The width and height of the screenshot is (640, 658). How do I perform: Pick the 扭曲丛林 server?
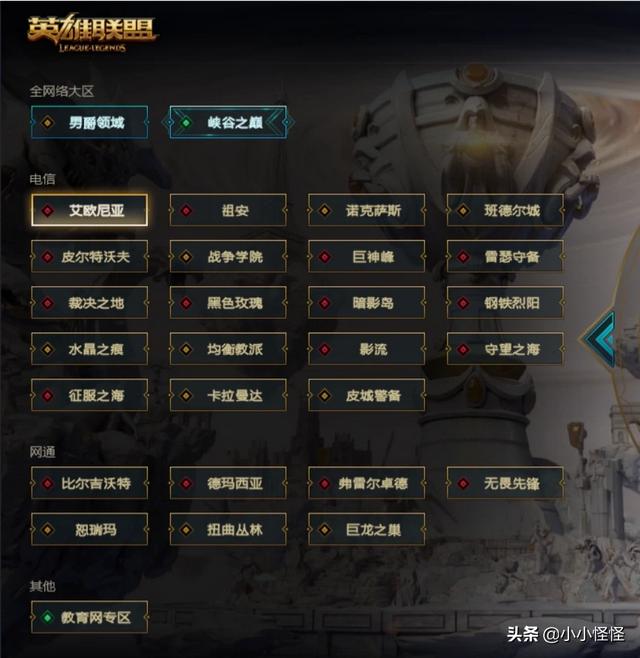tap(228, 529)
